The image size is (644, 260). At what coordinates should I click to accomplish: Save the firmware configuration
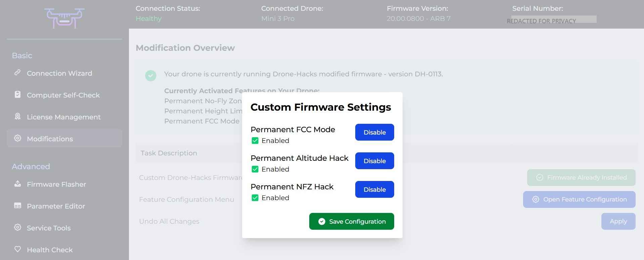point(351,221)
